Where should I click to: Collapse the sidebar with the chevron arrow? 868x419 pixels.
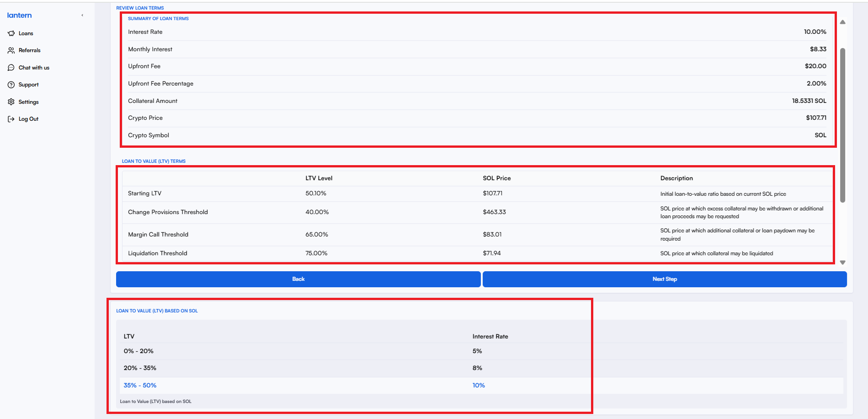pos(82,15)
